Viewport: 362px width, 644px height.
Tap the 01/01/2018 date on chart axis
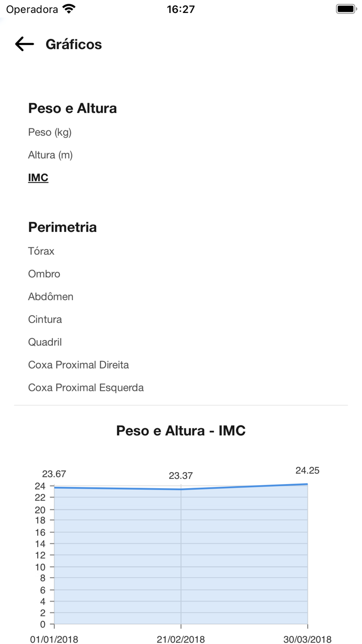tap(54, 639)
